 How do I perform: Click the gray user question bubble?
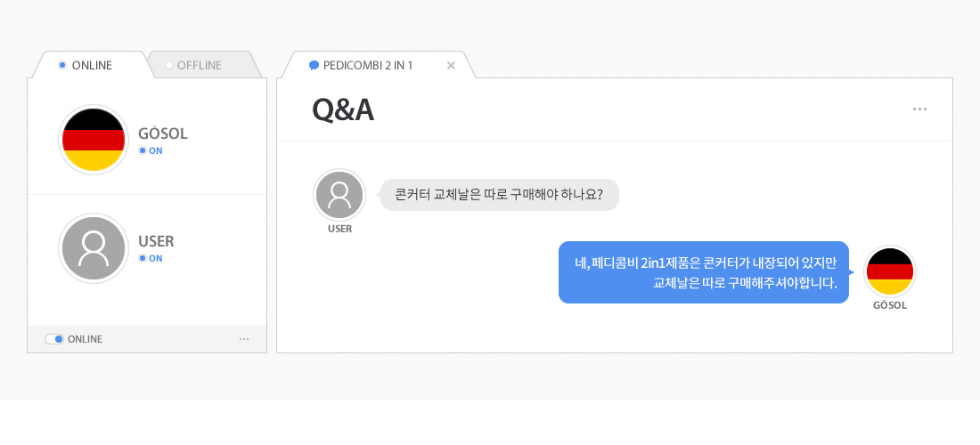(499, 194)
